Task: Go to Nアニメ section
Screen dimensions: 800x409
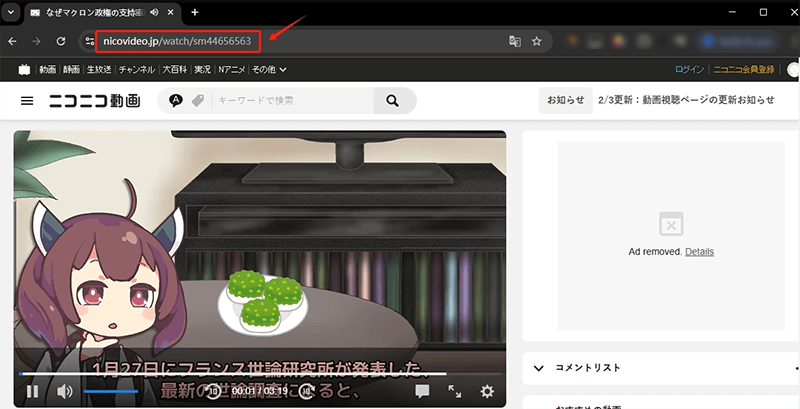Action: click(232, 69)
